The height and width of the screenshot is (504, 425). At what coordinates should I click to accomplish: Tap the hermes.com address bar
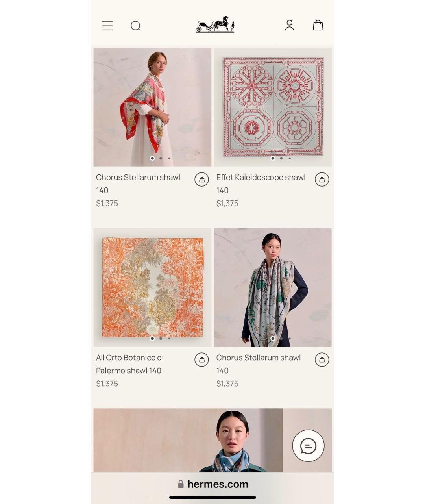[213, 484]
